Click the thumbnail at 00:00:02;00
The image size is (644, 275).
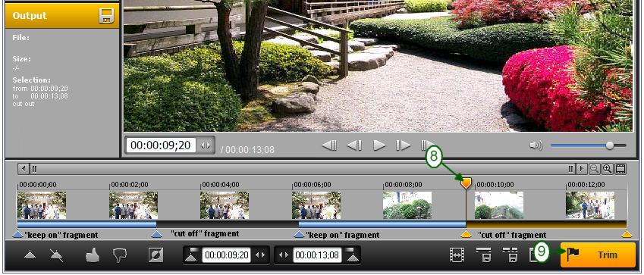click(x=134, y=205)
